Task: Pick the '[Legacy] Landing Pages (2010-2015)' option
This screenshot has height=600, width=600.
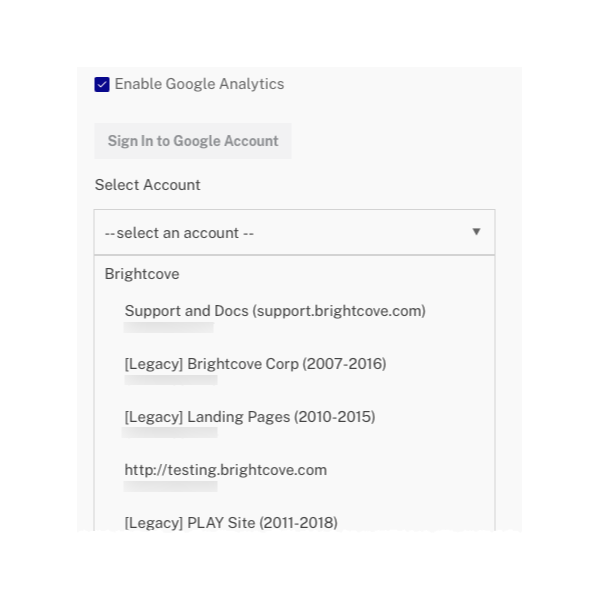Action: click(249, 417)
